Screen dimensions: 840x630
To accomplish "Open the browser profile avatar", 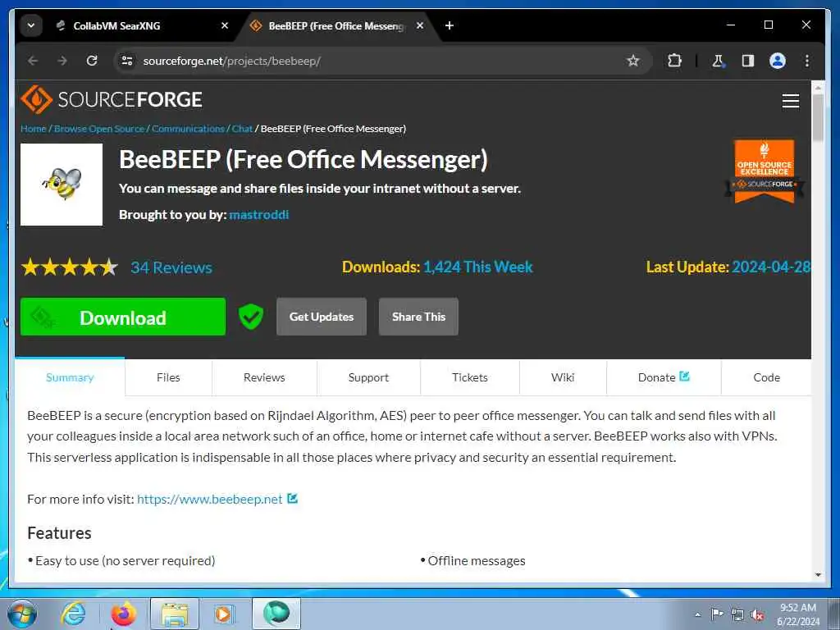I will point(778,61).
